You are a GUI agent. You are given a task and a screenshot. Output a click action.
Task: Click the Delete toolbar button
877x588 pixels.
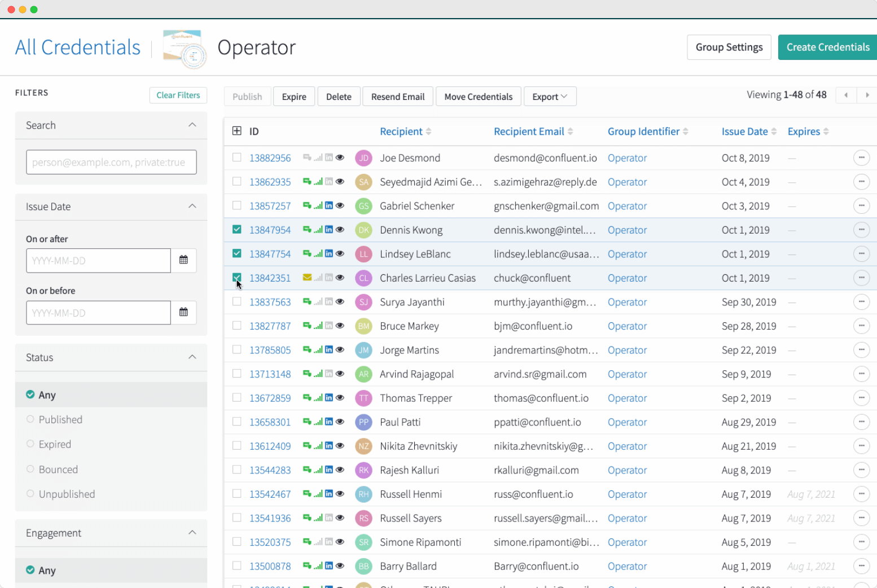(339, 96)
